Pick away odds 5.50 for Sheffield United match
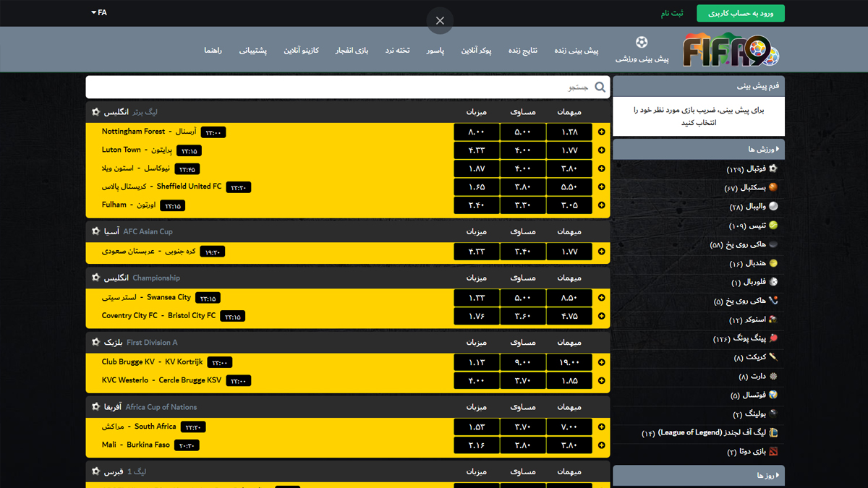 click(x=569, y=187)
